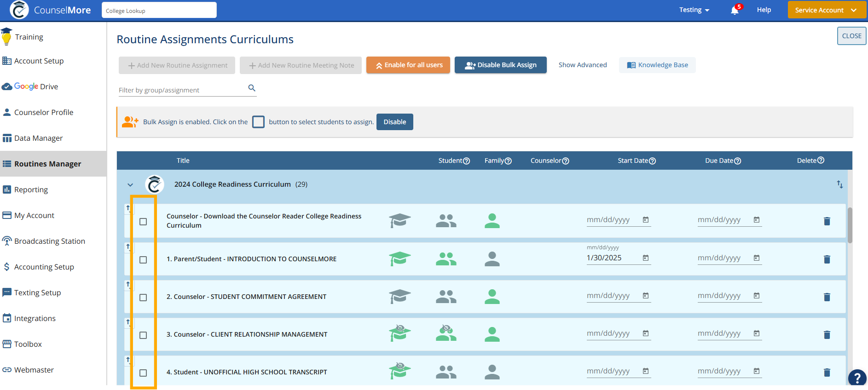
Task: Click Enable for all users button
Action: pos(408,65)
